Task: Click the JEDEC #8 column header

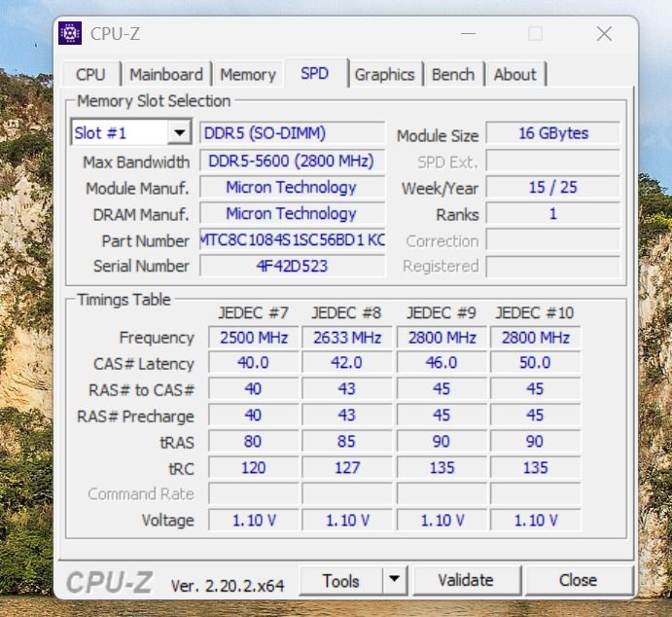Action: 347,313
